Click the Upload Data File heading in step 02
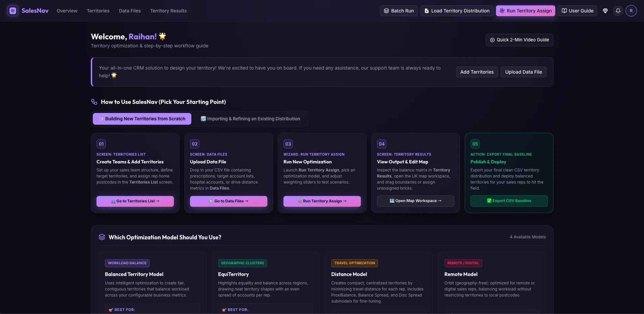Image resolution: width=644 pixels, height=314 pixels. click(208, 162)
